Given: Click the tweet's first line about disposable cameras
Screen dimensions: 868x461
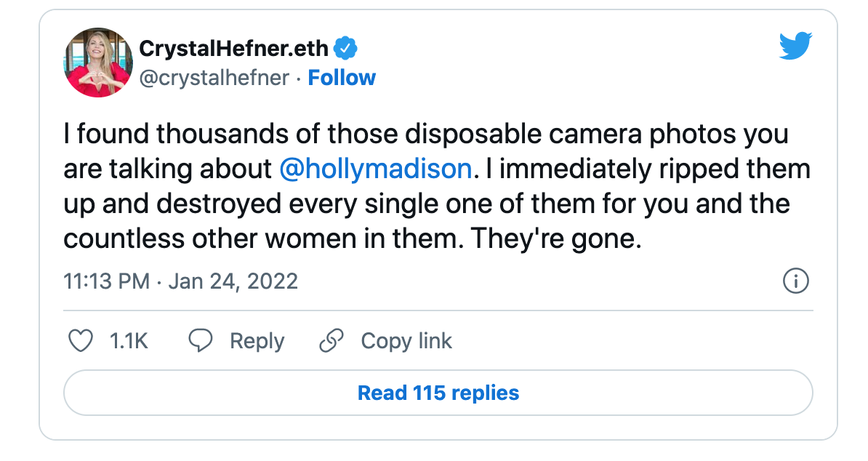Looking at the screenshot, I should pyautogui.click(x=426, y=134).
